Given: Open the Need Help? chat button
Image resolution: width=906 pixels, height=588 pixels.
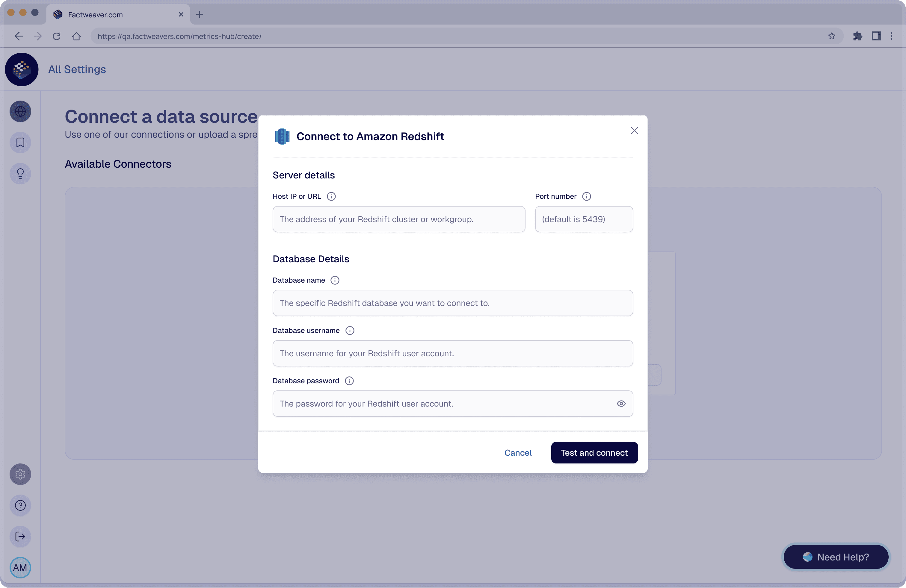Looking at the screenshot, I should [836, 557].
